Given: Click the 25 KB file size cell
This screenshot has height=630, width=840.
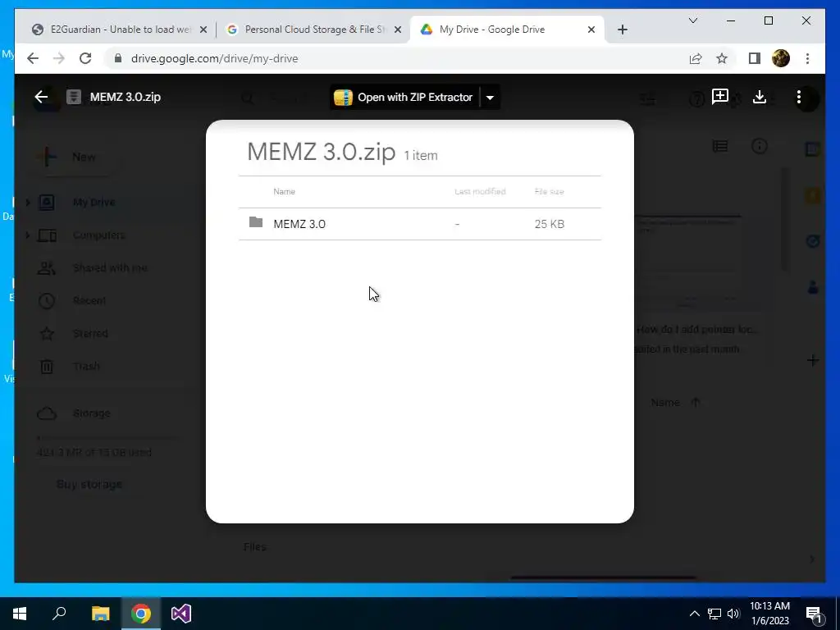Looking at the screenshot, I should click(549, 224).
